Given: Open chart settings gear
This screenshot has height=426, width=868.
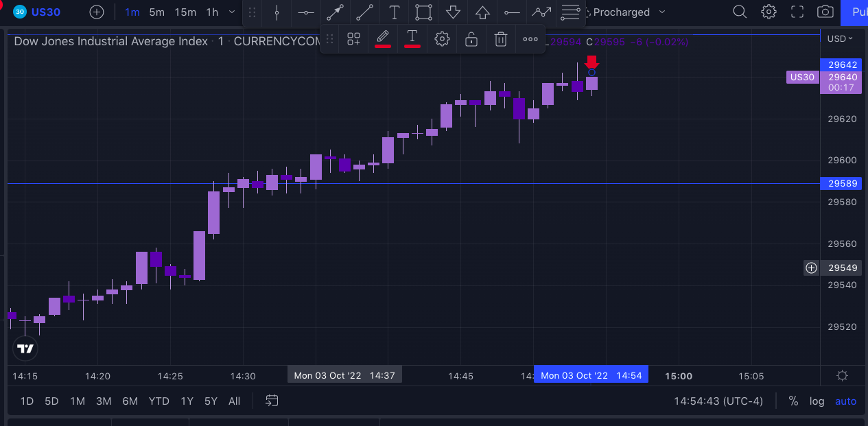Looking at the screenshot, I should click(769, 12).
